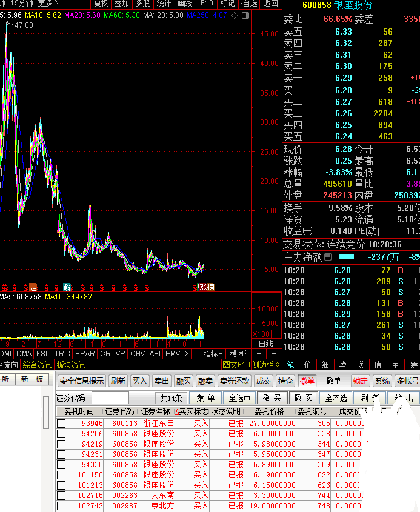Click the 复权 toolbar button

coord(101,4)
